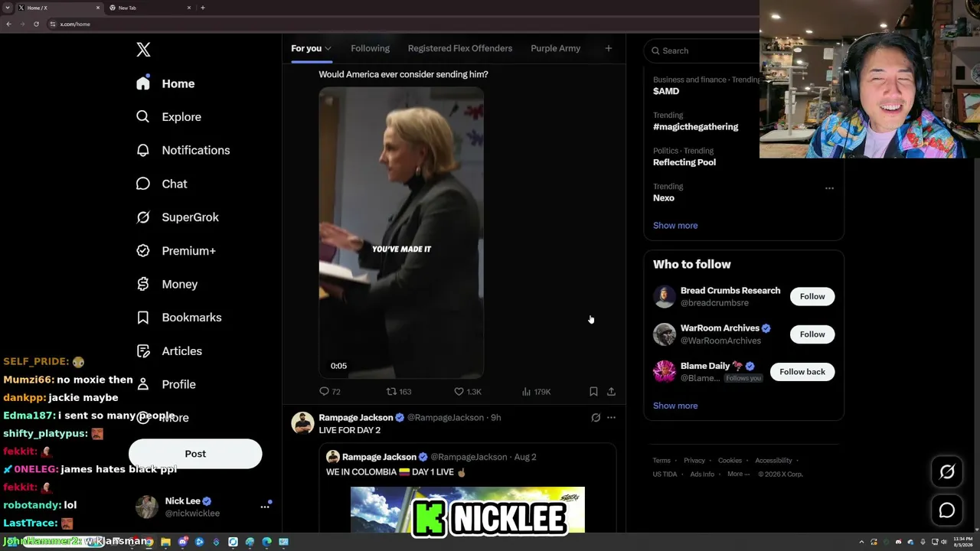Follow WarRoom Archives

tap(812, 334)
